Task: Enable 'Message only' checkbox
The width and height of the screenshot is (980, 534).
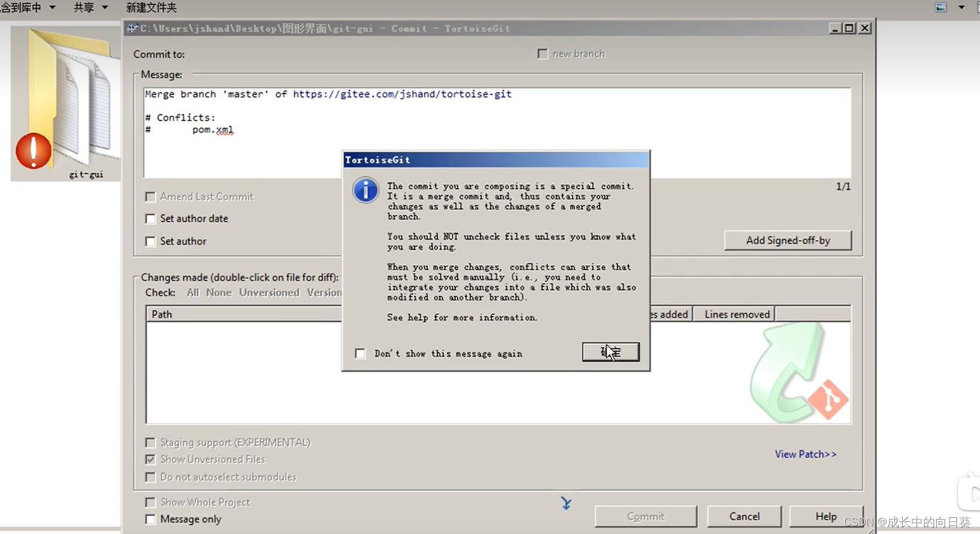Action: [150, 519]
